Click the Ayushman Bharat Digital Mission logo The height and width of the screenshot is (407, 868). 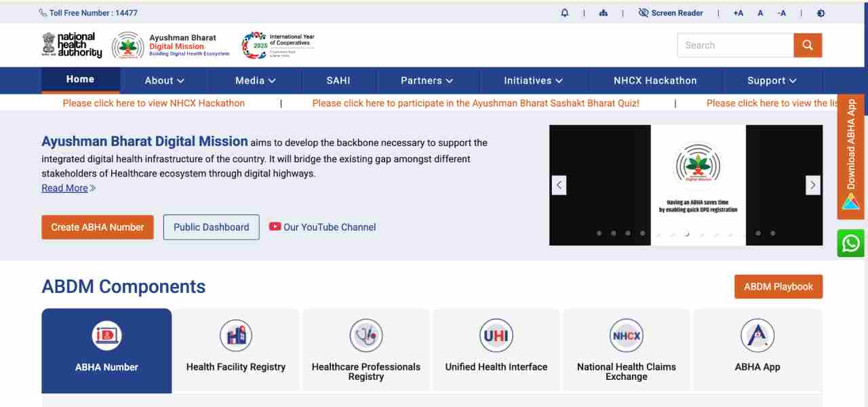point(171,45)
